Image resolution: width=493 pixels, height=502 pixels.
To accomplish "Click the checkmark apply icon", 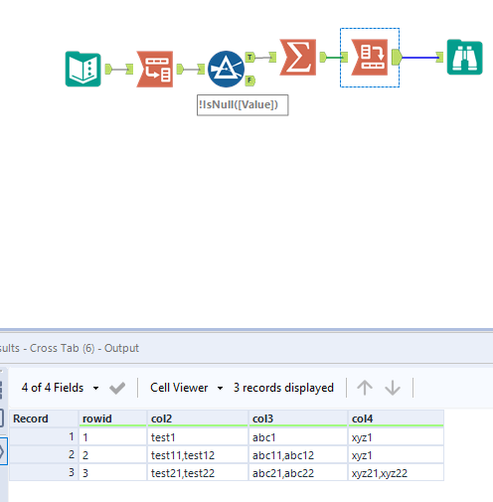I will tap(117, 388).
